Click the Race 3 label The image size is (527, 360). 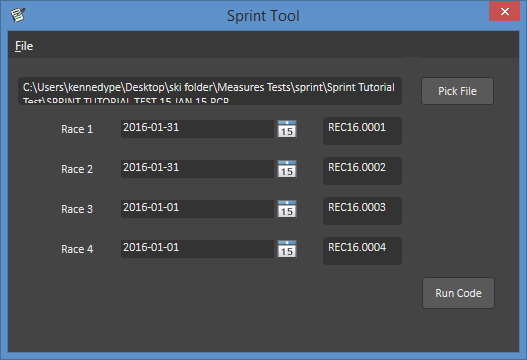tap(77, 209)
